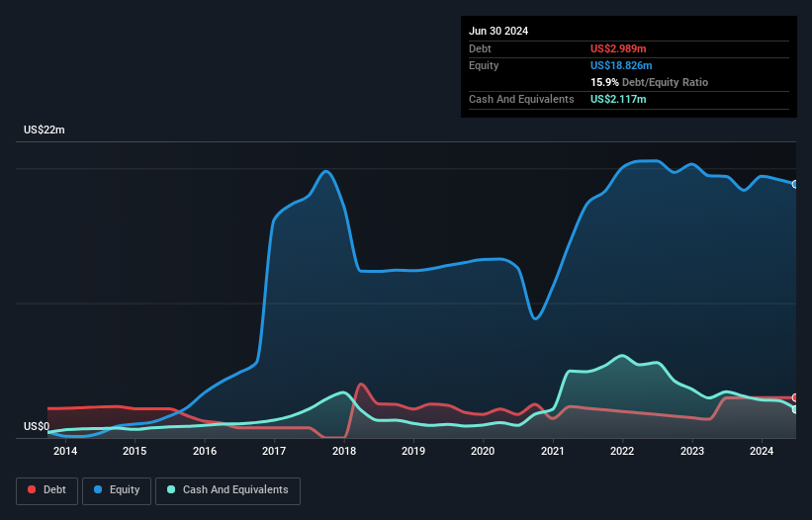
Task: Click the 2014 x-axis label
Action: pyautogui.click(x=65, y=451)
